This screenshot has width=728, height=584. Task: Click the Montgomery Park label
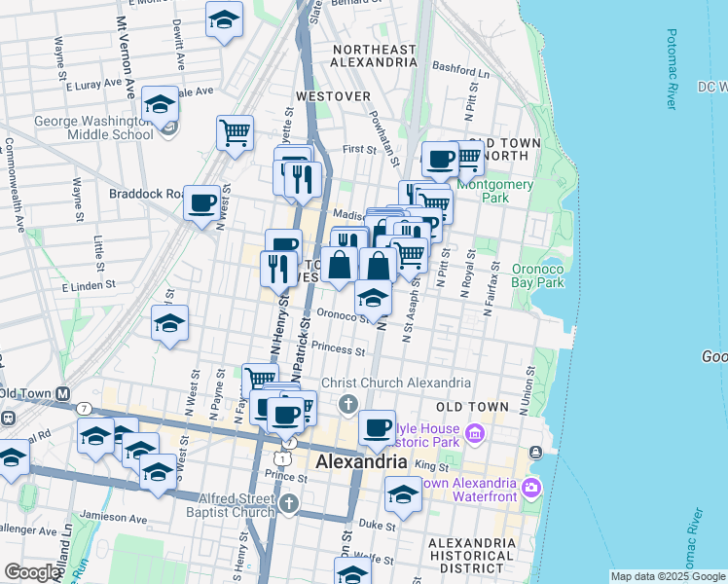pos(495,192)
